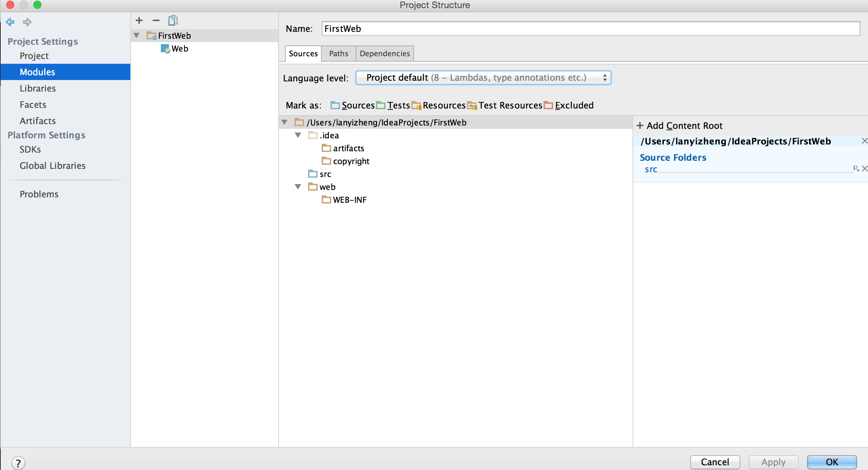Click the src entry under Source Folders
The height and width of the screenshot is (470, 868).
[x=651, y=169]
